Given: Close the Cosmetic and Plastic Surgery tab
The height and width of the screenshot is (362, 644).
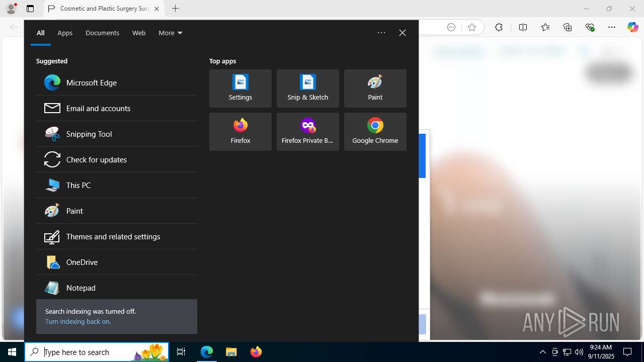Looking at the screenshot, I should [x=156, y=9].
